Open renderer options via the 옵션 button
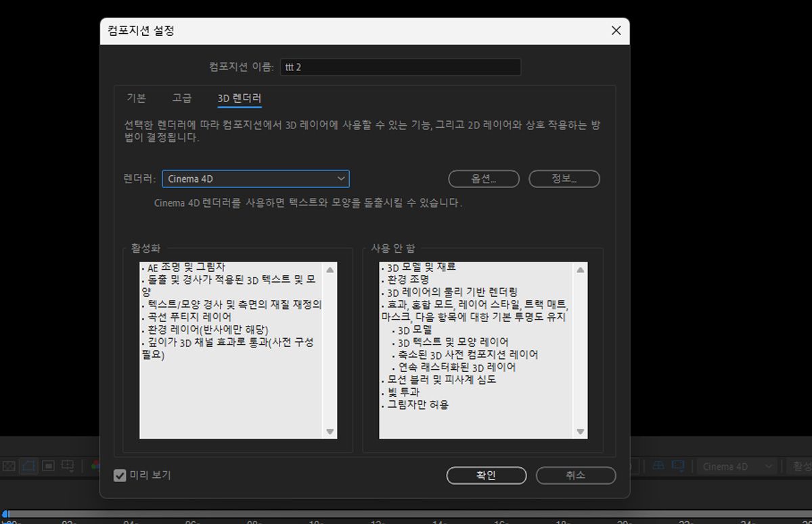This screenshot has height=524, width=812. tap(483, 178)
